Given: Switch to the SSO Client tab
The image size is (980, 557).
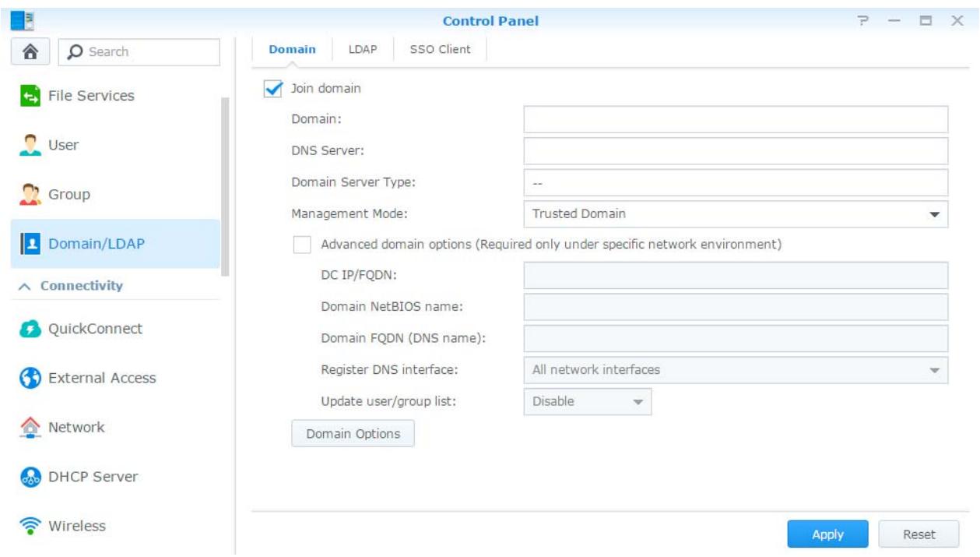Looking at the screenshot, I should (x=441, y=49).
